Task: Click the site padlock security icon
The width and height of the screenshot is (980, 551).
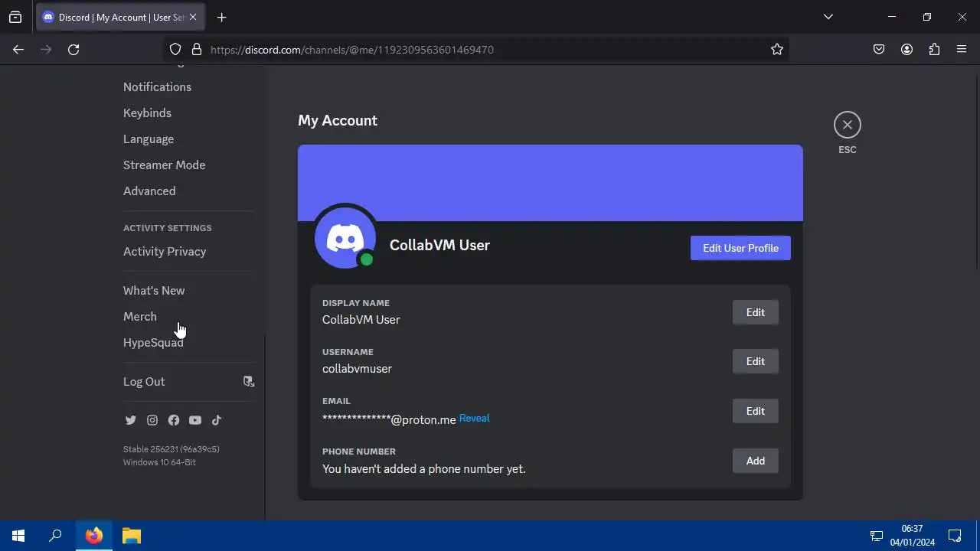Action: coord(197,50)
